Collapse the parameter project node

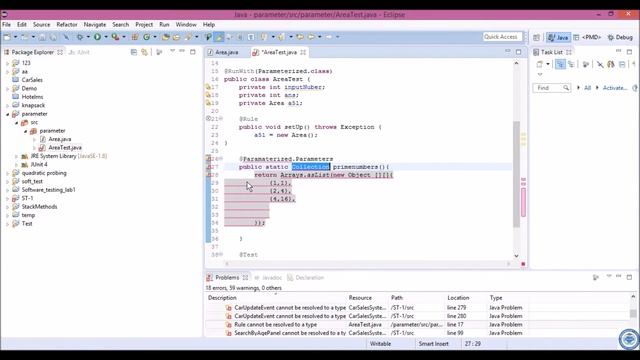tap(7, 114)
